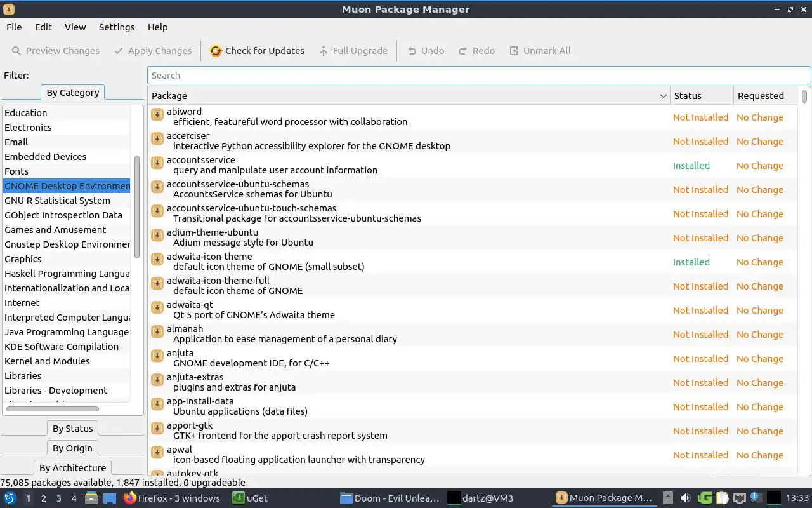Select the adwaita-icon-theme-full package row
812x508 pixels.
pyautogui.click(x=473, y=286)
